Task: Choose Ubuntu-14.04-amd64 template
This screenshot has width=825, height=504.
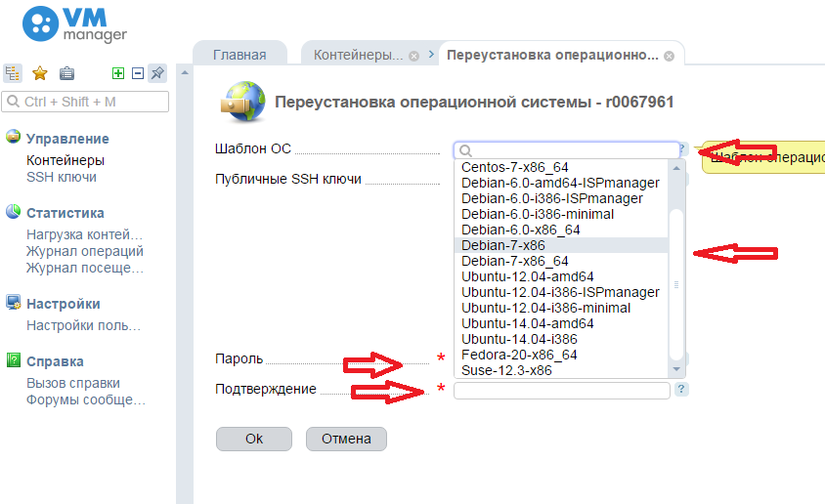Action: point(561,323)
